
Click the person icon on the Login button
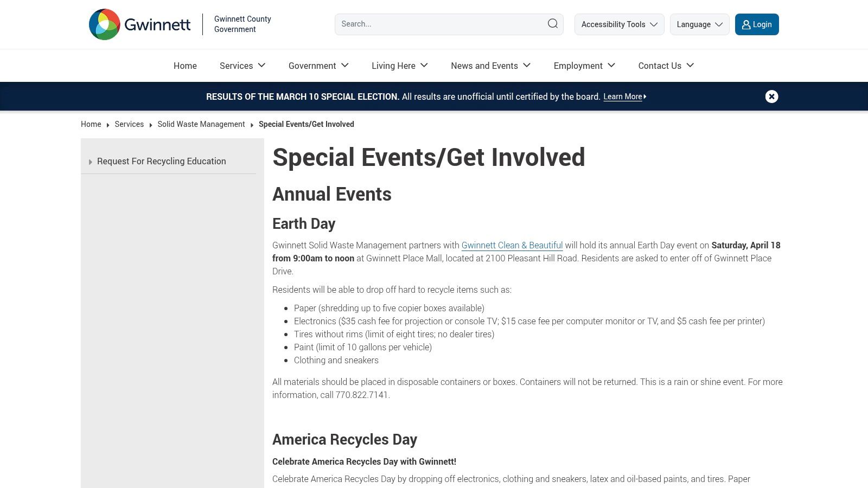point(745,24)
